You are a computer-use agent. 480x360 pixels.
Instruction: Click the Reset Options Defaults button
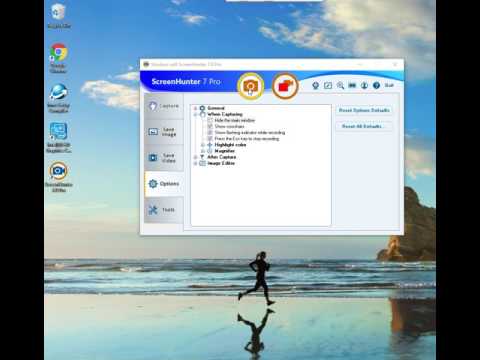[364, 110]
